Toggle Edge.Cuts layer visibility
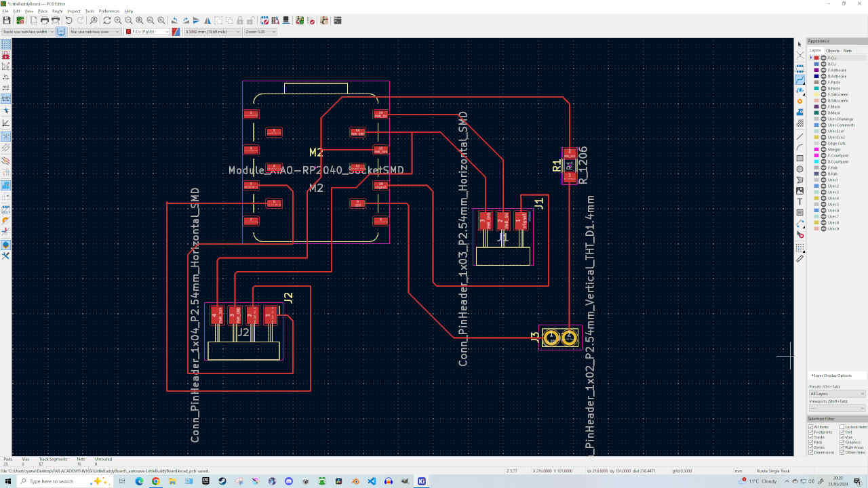868x488 pixels. pyautogui.click(x=823, y=143)
